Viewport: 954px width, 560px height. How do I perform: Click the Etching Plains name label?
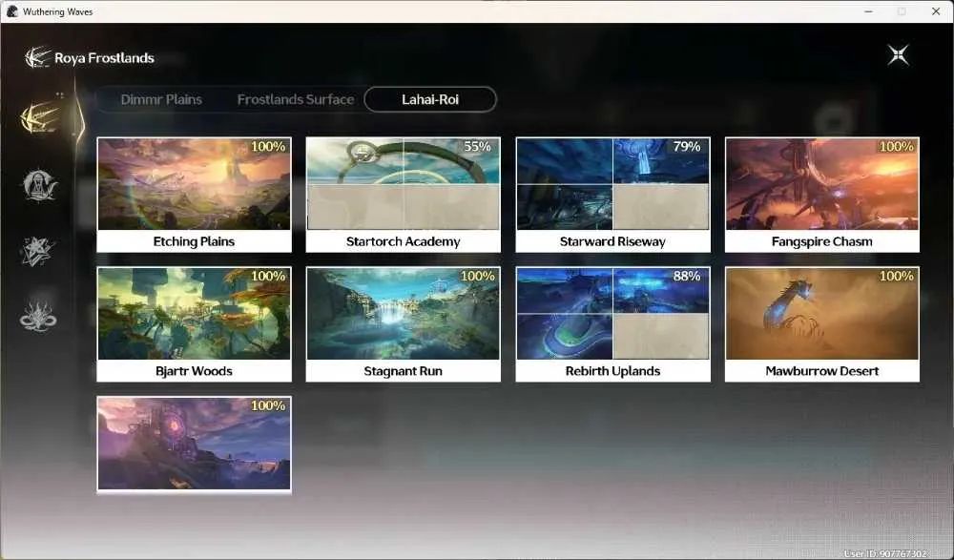[194, 241]
